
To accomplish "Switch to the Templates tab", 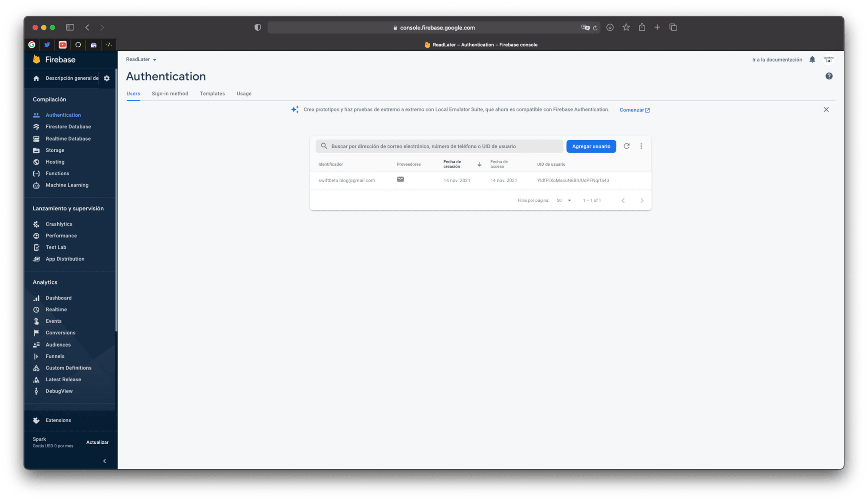I will [x=212, y=94].
